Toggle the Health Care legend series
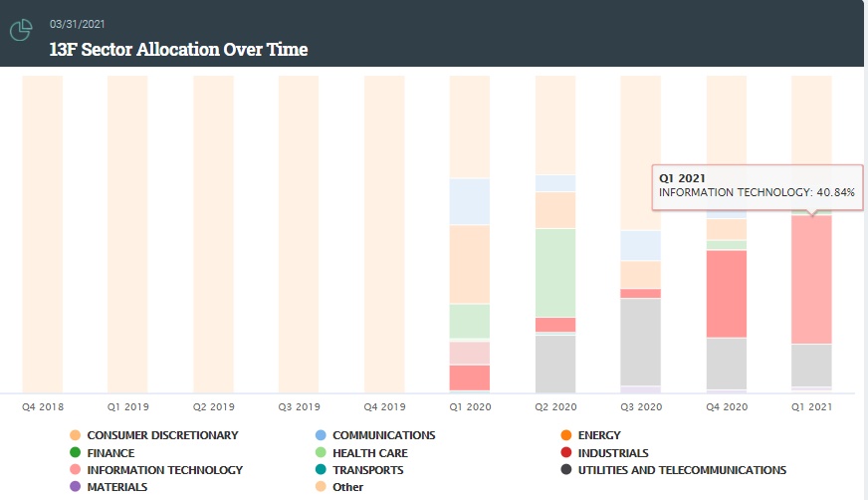868x500 pixels. pos(369,453)
